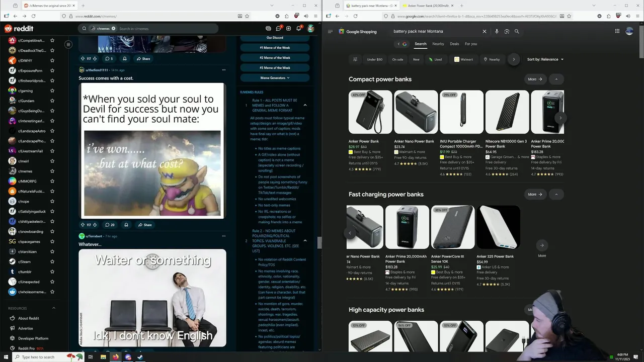Downvote the 'Success comes with a cost' post
The height and width of the screenshot is (362, 644).
click(x=96, y=225)
